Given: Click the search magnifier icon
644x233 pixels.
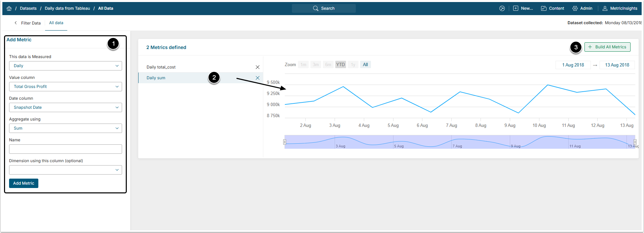Looking at the screenshot, I should coord(315,8).
